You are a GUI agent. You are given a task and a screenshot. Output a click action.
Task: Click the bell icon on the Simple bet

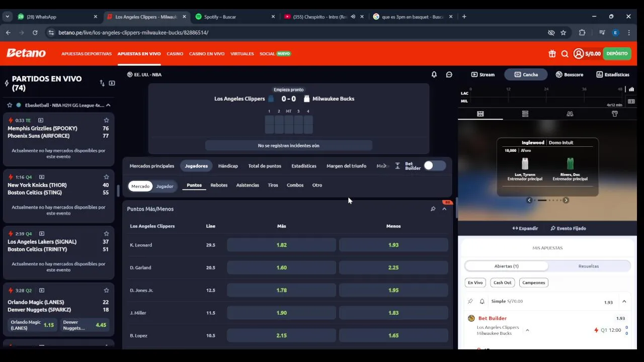pyautogui.click(x=482, y=302)
